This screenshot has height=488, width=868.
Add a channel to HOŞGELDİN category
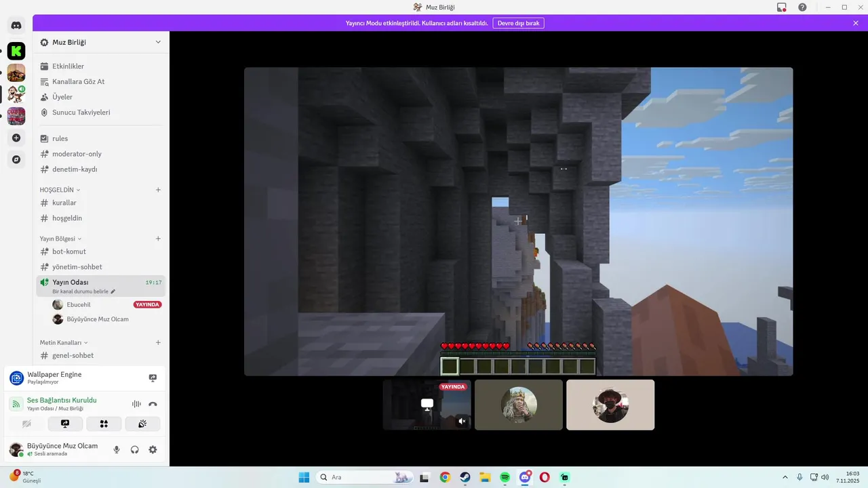click(x=158, y=190)
